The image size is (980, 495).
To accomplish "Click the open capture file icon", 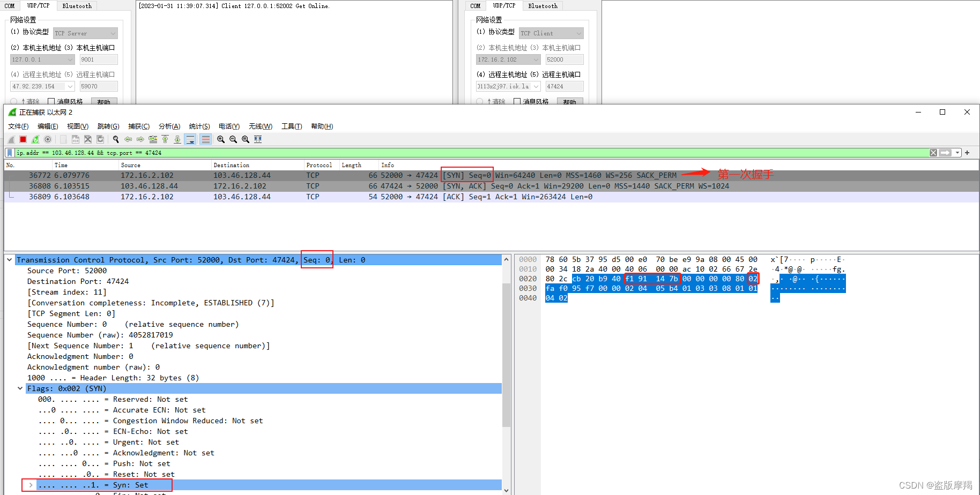I will tap(63, 139).
